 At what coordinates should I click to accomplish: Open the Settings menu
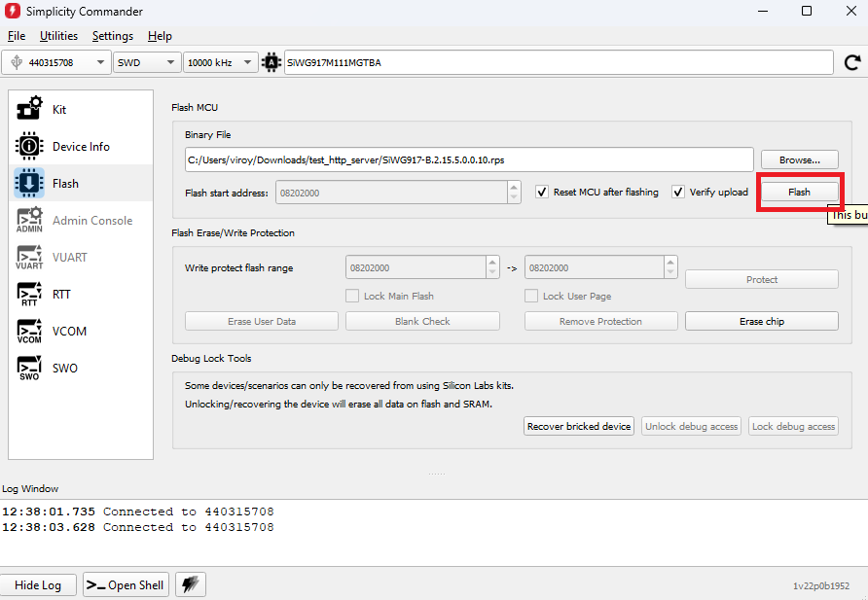coord(113,36)
